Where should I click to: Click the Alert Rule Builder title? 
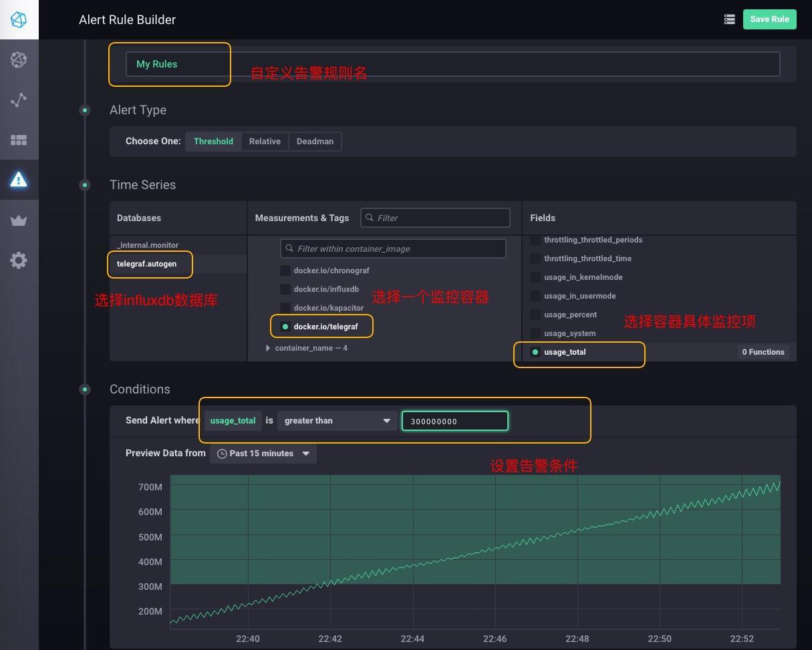pos(127,19)
